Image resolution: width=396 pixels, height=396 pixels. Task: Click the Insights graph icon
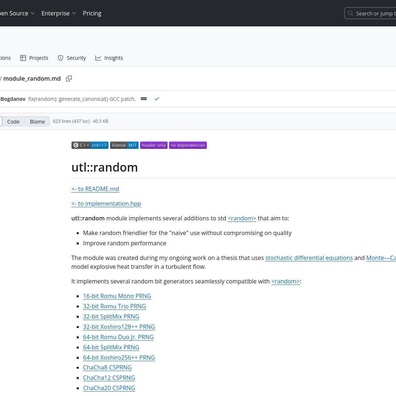click(98, 58)
